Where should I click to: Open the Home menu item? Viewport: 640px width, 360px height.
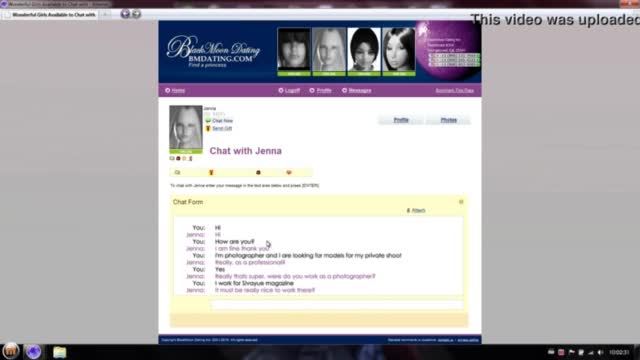(x=175, y=90)
